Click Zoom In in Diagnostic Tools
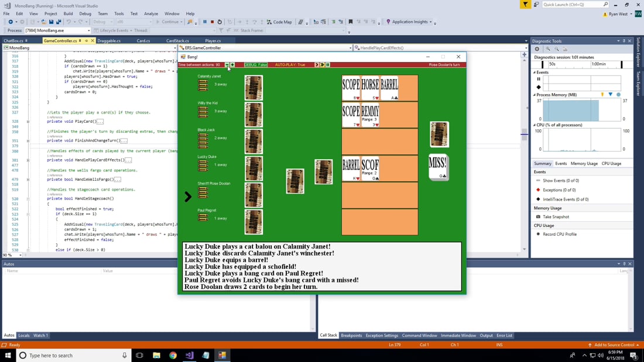The image size is (644, 362). click(x=548, y=49)
